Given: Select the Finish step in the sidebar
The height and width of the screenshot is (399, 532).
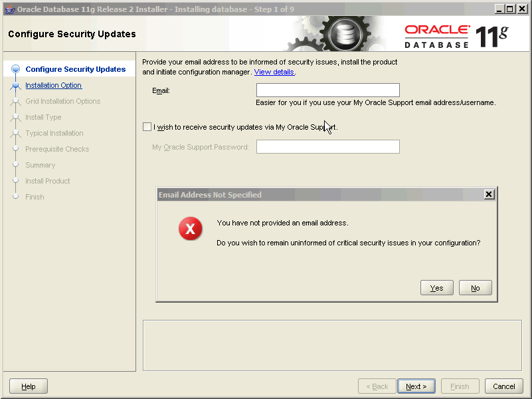Looking at the screenshot, I should pyautogui.click(x=35, y=197).
